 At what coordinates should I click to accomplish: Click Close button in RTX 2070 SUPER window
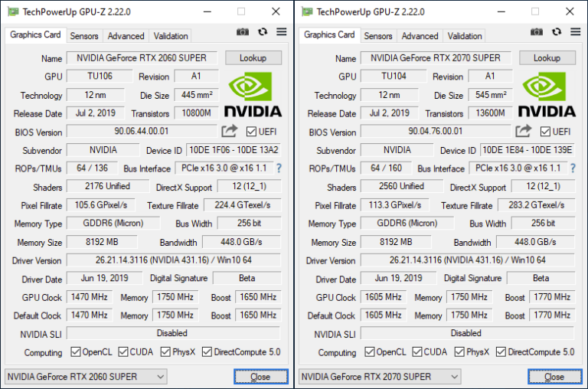(x=555, y=377)
